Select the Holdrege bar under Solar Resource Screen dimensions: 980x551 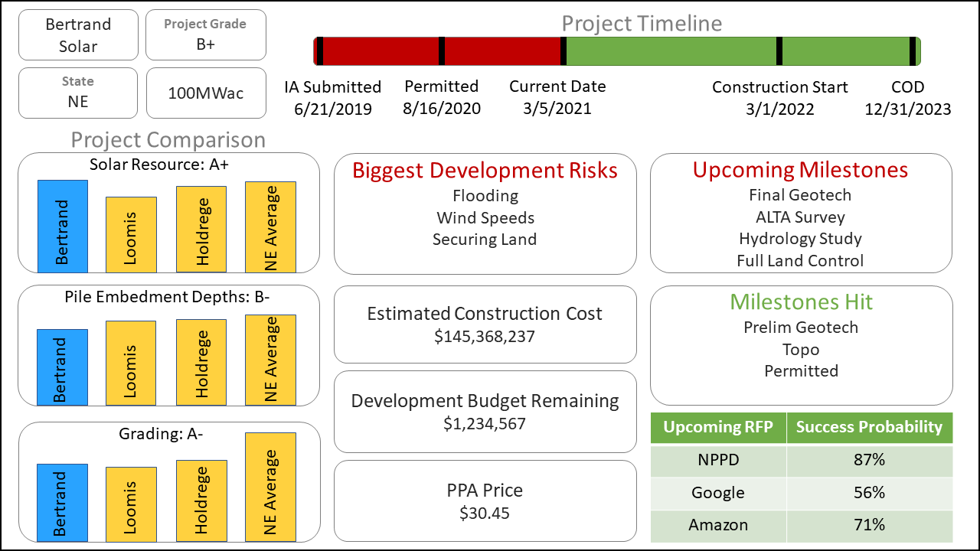coord(201,229)
